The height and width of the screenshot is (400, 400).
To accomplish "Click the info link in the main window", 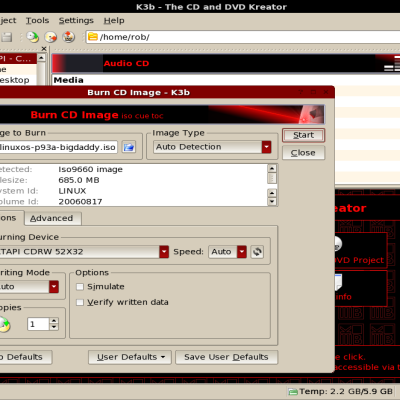I will coord(344,297).
